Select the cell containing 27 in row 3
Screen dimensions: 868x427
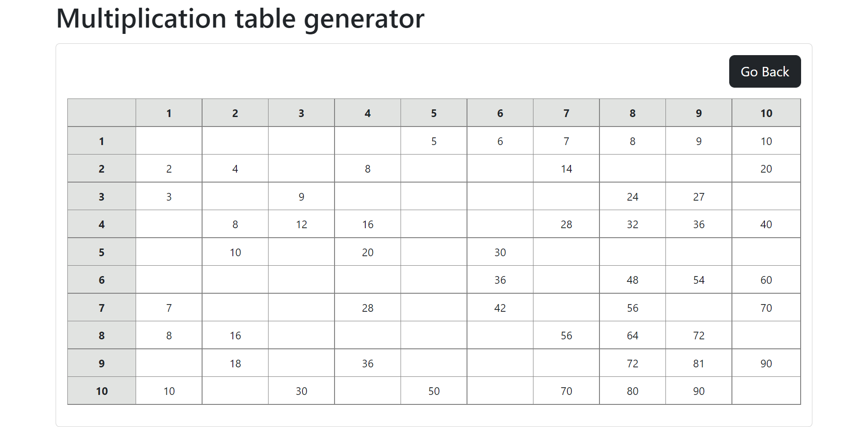[x=698, y=196]
